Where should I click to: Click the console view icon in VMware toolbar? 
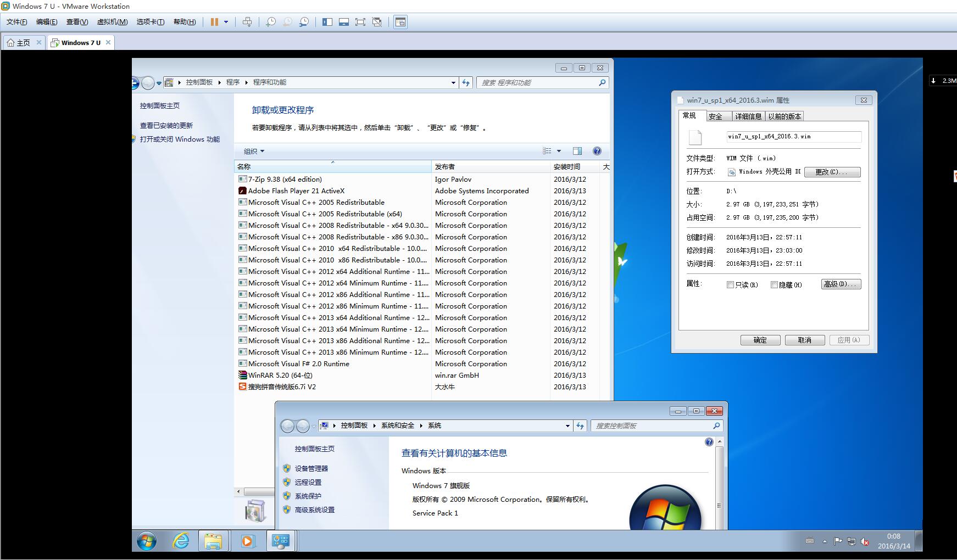point(400,22)
